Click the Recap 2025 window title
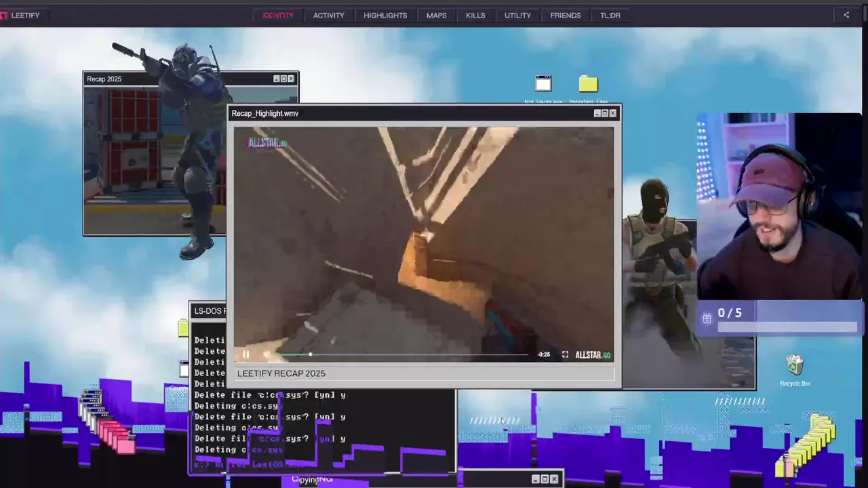Viewport: 868px width, 488px height. point(104,79)
